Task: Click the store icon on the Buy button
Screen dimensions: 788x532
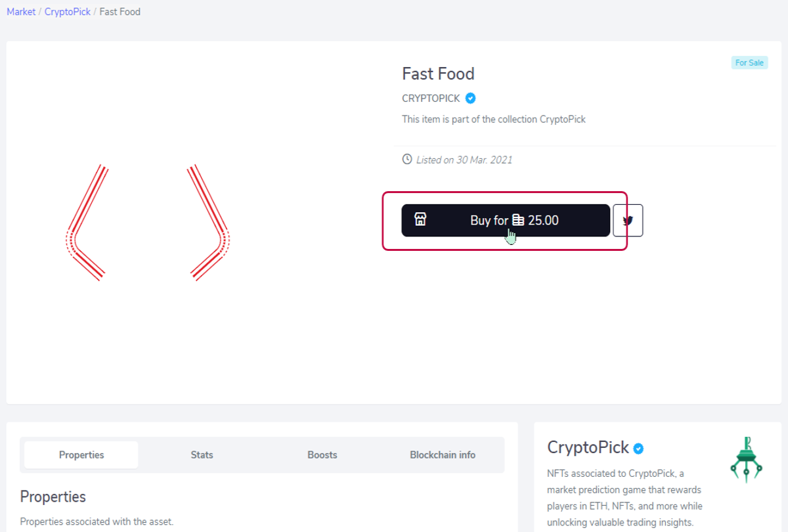Action: click(x=420, y=220)
